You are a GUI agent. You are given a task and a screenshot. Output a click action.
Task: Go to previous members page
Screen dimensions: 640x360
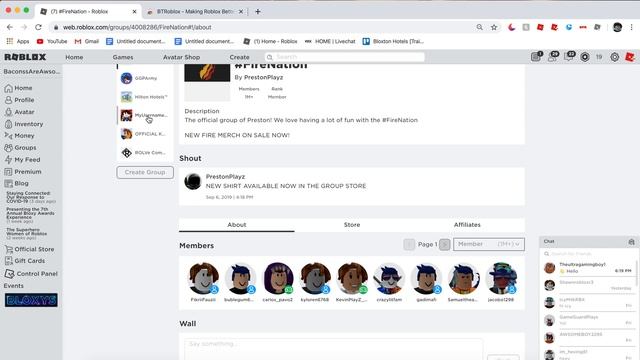pyautogui.click(x=409, y=244)
